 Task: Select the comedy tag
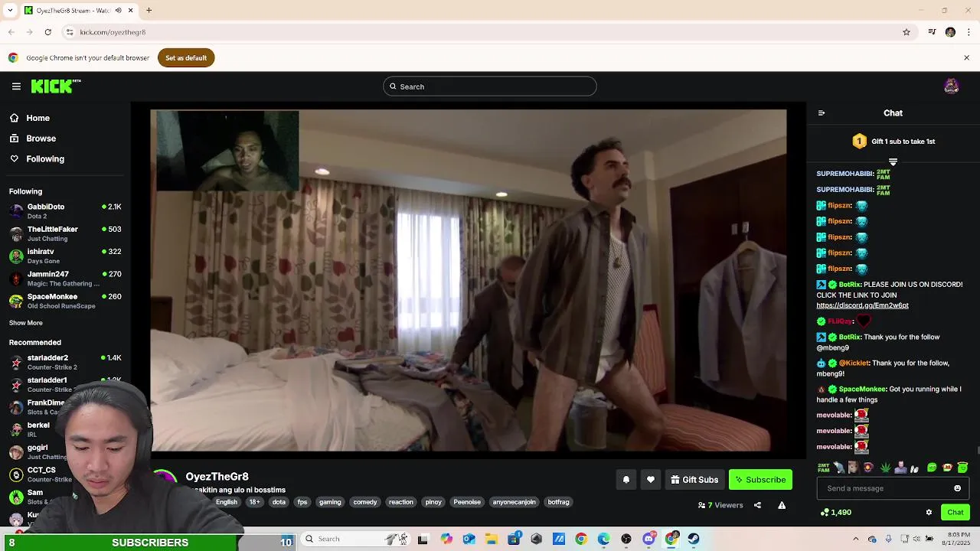click(365, 502)
